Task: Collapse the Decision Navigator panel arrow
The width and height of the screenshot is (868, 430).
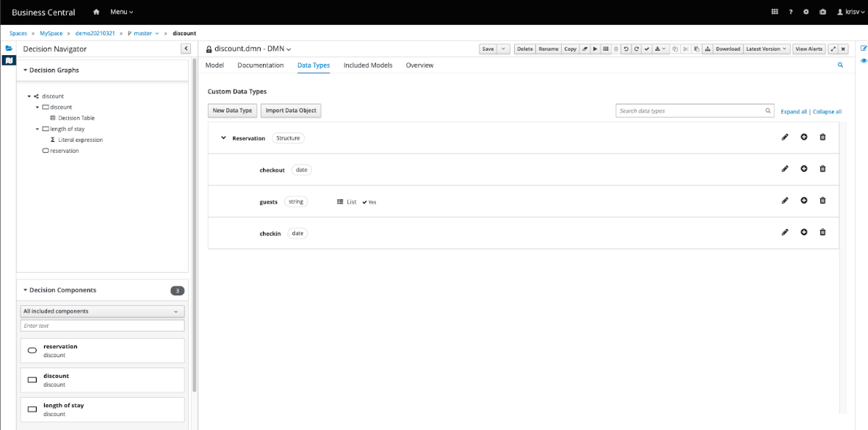Action: pos(186,48)
